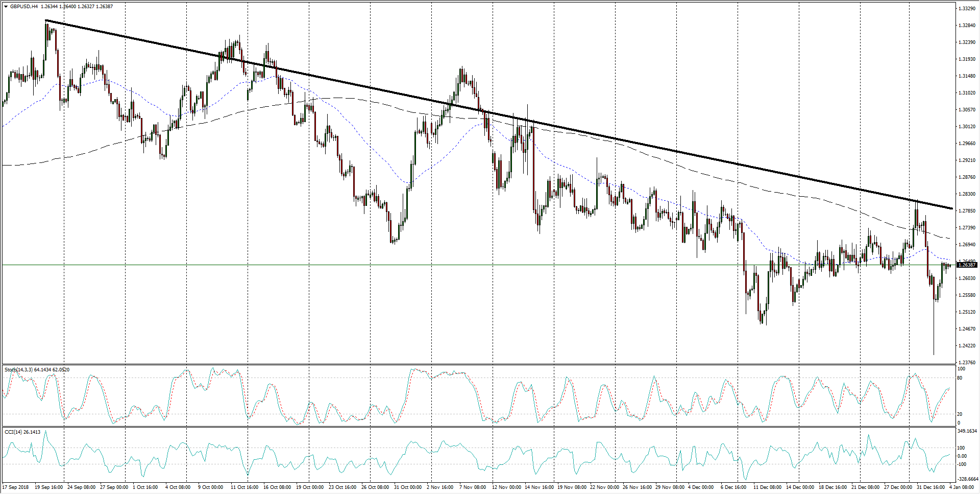
Task: Click the 1.32390 price axis label
Action: point(967,42)
